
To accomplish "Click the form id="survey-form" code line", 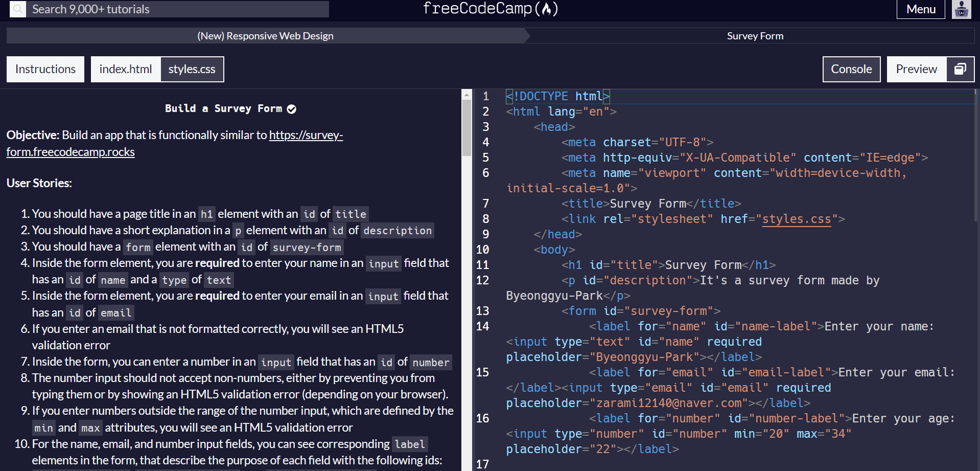I will coord(641,311).
